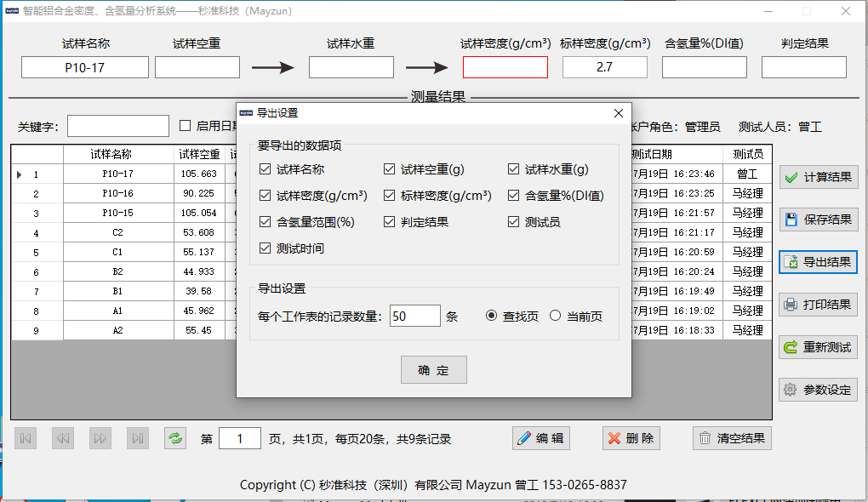Uncheck the 试样名称 checkbox
This screenshot has height=502, width=868.
pyautogui.click(x=266, y=169)
